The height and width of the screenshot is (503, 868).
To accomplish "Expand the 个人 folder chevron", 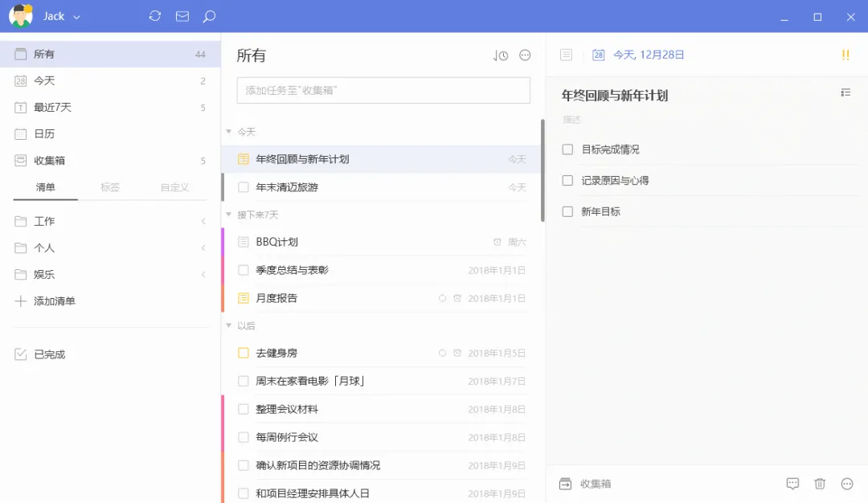I will pyautogui.click(x=203, y=248).
